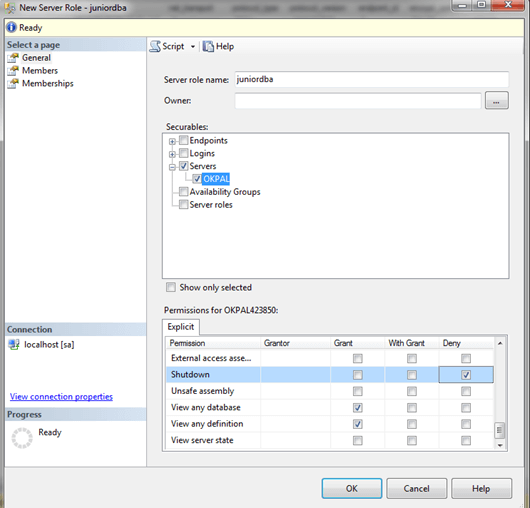Check the Endpoints checkbox
530x508 pixels.
[x=184, y=140]
